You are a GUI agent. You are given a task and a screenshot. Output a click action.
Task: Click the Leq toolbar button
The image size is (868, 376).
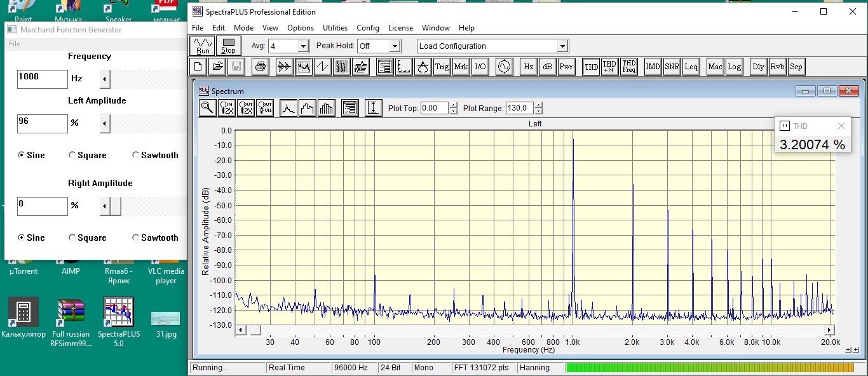(x=691, y=67)
